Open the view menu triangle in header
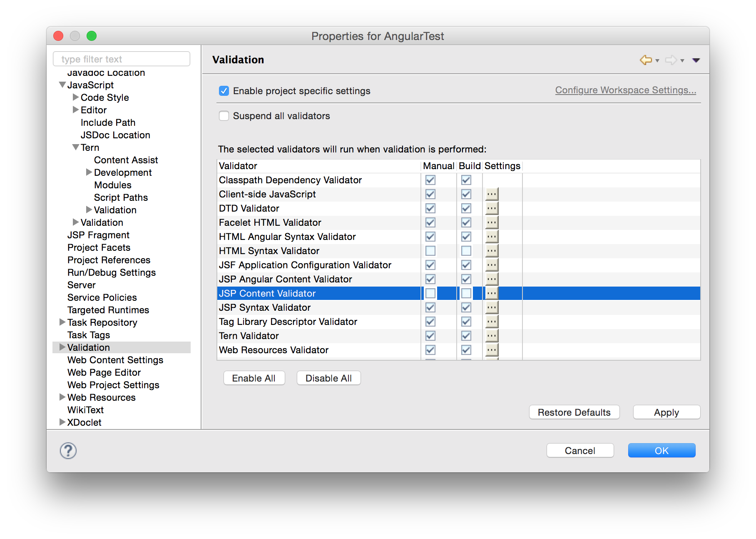The width and height of the screenshot is (756, 539). 696,60
